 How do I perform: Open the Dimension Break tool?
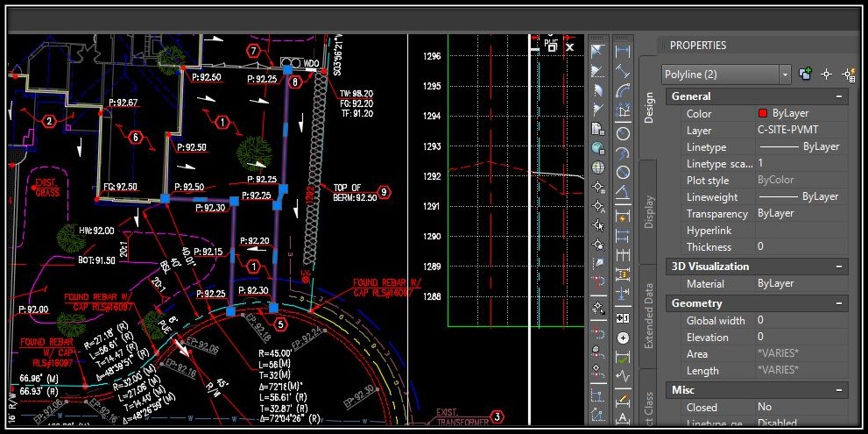pyautogui.click(x=624, y=292)
